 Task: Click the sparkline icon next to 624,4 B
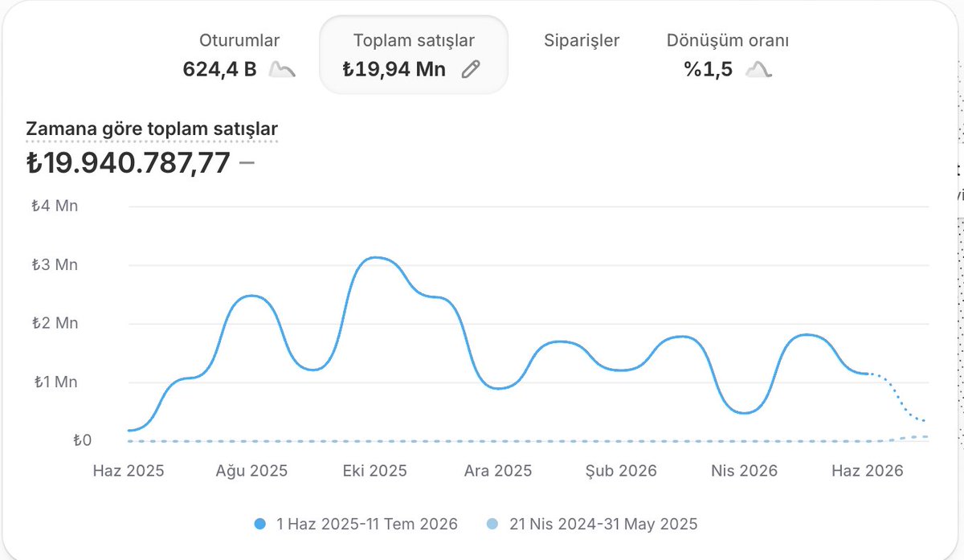[282, 70]
